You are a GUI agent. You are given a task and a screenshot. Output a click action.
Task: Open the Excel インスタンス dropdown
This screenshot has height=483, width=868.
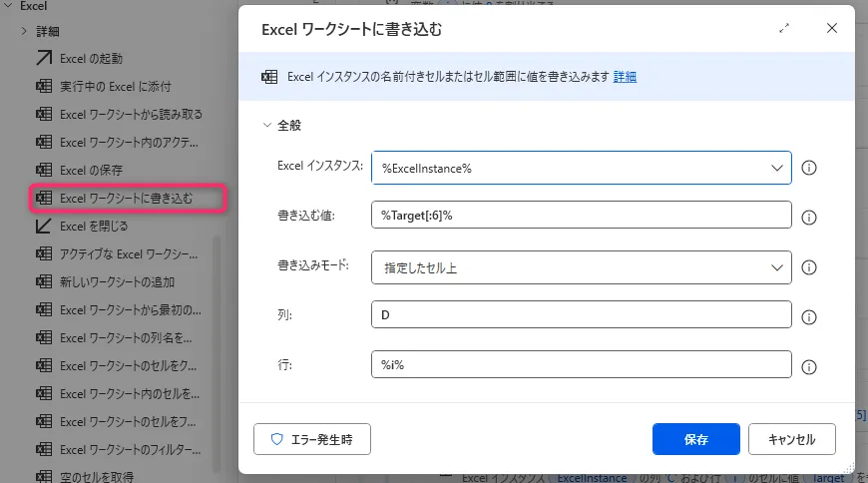[777, 168]
